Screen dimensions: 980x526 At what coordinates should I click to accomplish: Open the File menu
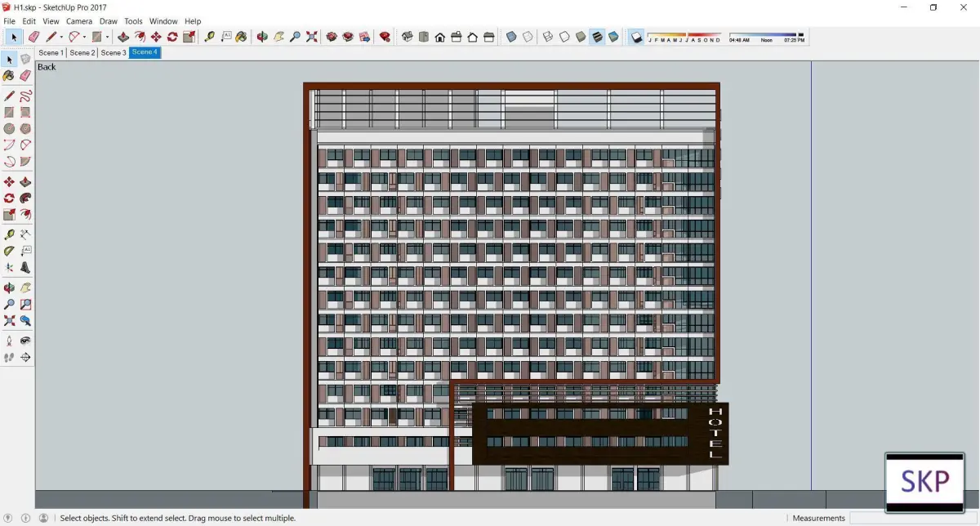10,21
